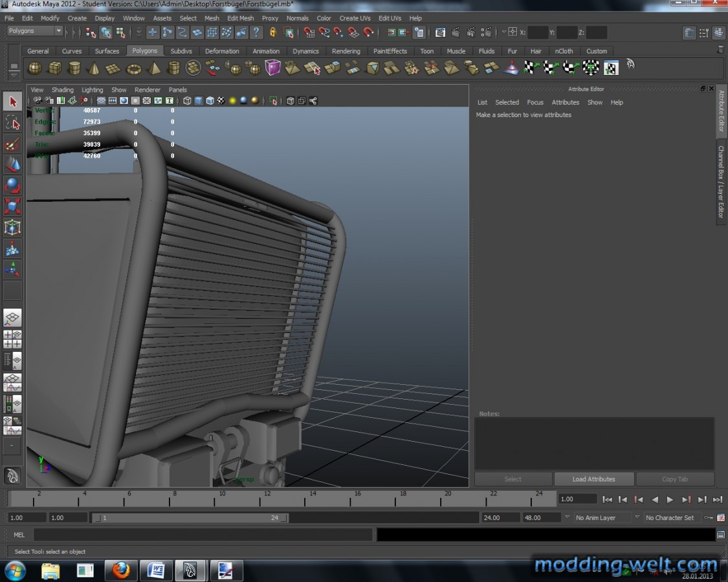The height and width of the screenshot is (582, 728).
Task: Open the Polygons menu set dropdown
Action: 35,31
